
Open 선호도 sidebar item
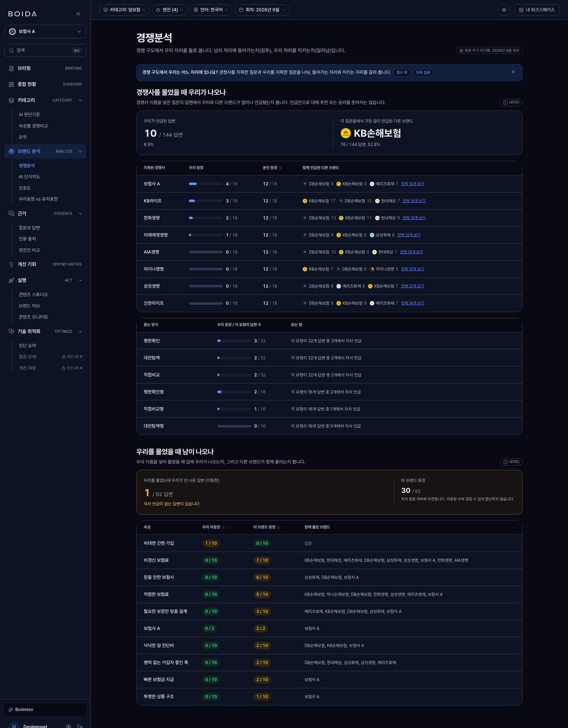(x=25, y=188)
